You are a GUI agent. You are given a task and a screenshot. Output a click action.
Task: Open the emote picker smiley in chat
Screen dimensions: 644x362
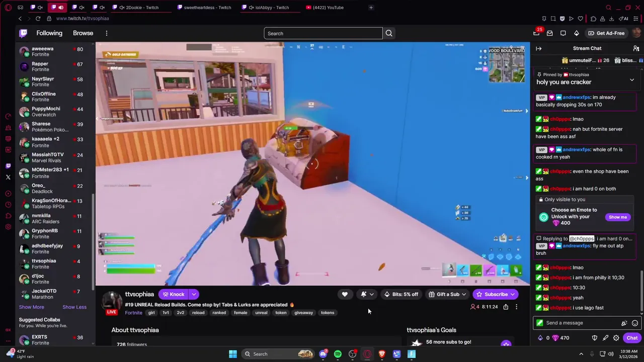635,323
